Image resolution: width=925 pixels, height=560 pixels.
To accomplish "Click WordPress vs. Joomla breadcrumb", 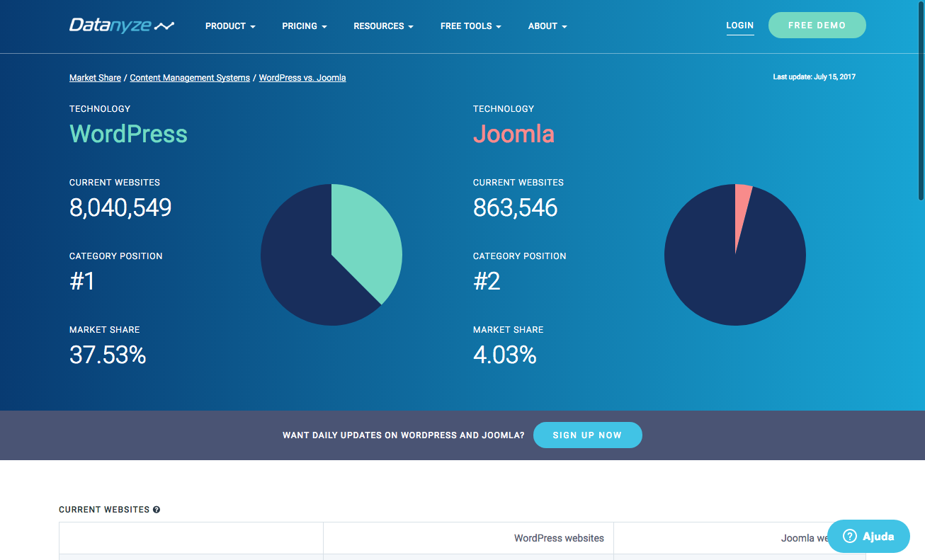I will (x=302, y=78).
